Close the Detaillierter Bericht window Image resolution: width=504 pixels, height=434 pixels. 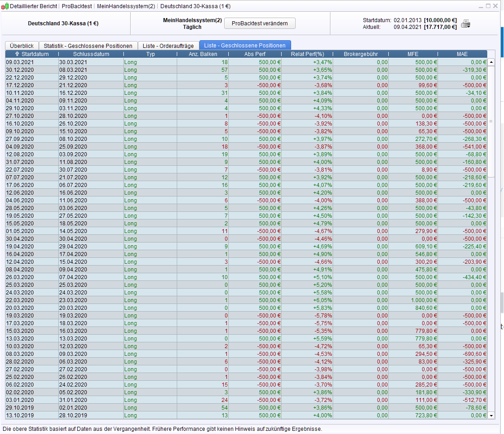click(496, 6)
